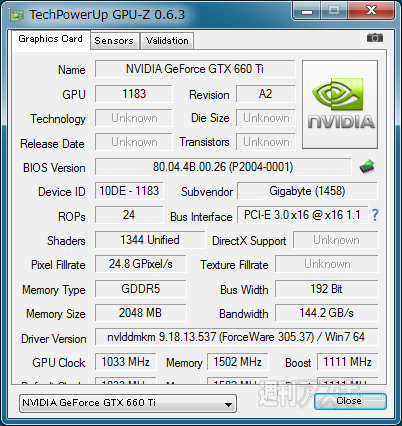Click the NVIDIA logo image
This screenshot has width=402, height=426.
click(x=340, y=104)
